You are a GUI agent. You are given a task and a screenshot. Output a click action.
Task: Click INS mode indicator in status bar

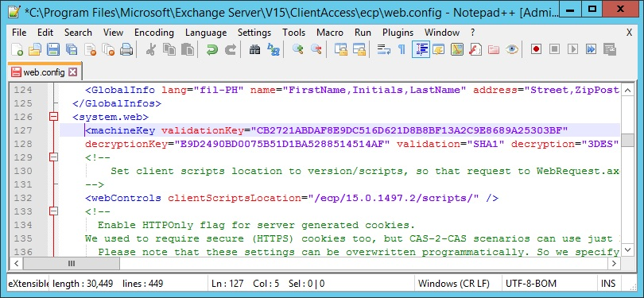(608, 284)
